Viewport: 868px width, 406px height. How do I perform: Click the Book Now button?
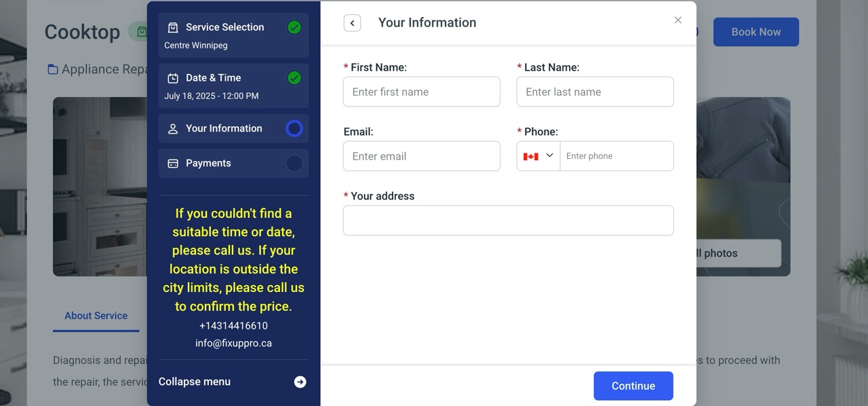[756, 32]
